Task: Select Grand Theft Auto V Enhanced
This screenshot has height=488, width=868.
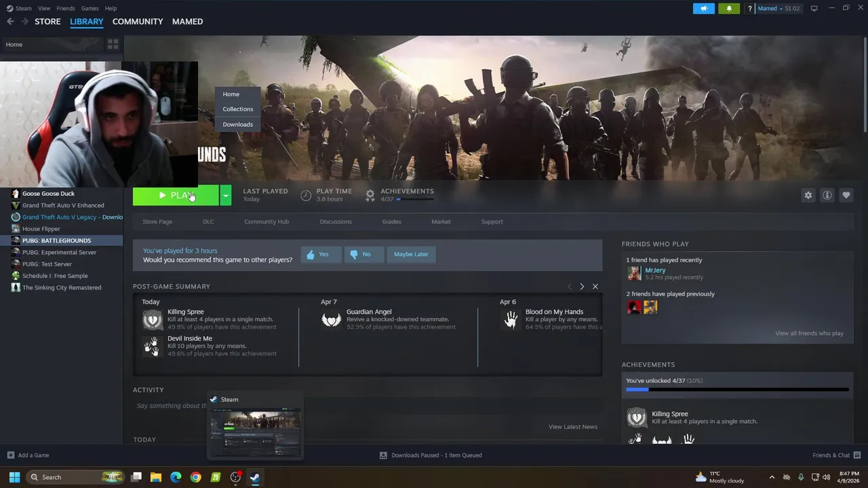Action: [61, 205]
